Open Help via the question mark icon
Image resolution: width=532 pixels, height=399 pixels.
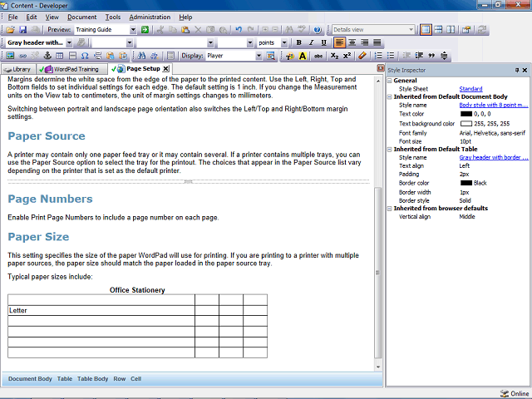point(318,30)
